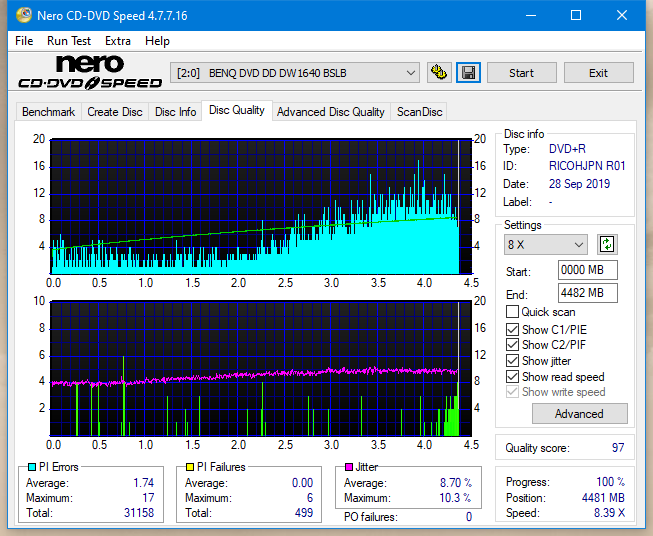Click PI Errors total 31158
Image resolution: width=653 pixels, height=536 pixels.
(139, 513)
